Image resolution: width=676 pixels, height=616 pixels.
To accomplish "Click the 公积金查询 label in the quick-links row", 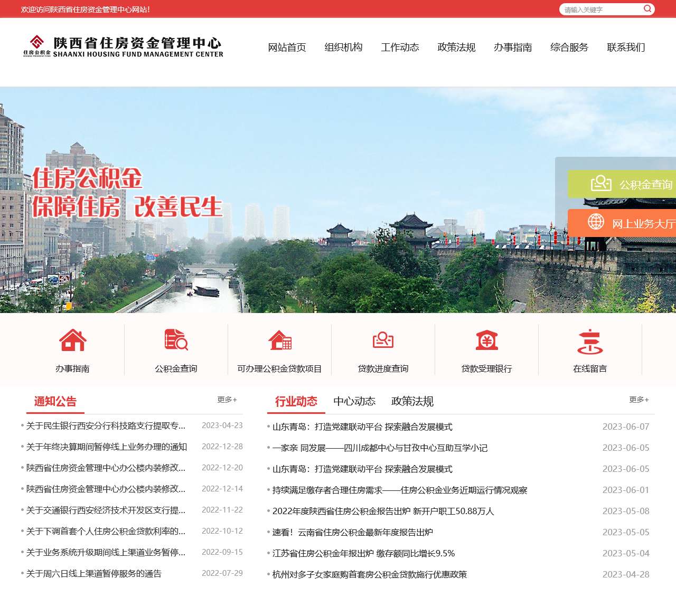I will (176, 368).
